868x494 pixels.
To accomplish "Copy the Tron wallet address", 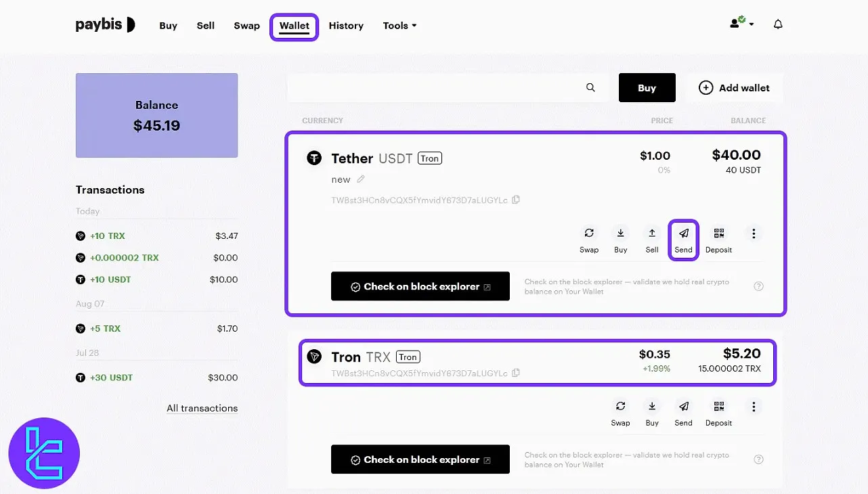I will click(516, 373).
